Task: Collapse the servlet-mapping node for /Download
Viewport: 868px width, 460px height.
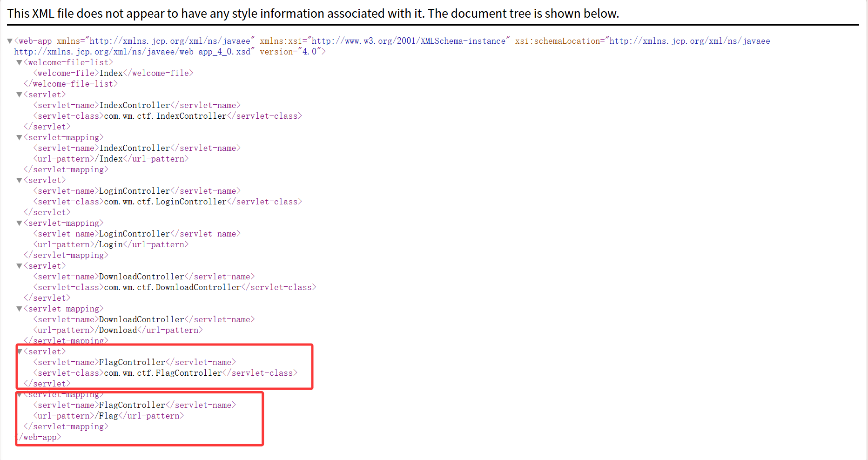Action: tap(19, 309)
